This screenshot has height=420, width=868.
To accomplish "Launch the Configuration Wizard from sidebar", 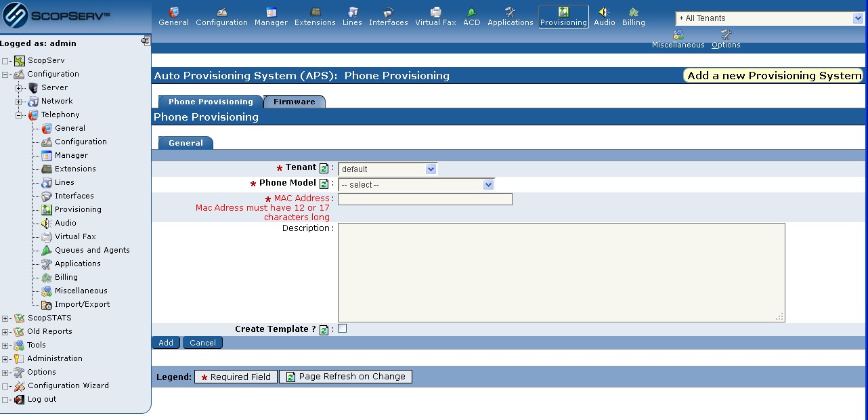I will tap(68, 385).
